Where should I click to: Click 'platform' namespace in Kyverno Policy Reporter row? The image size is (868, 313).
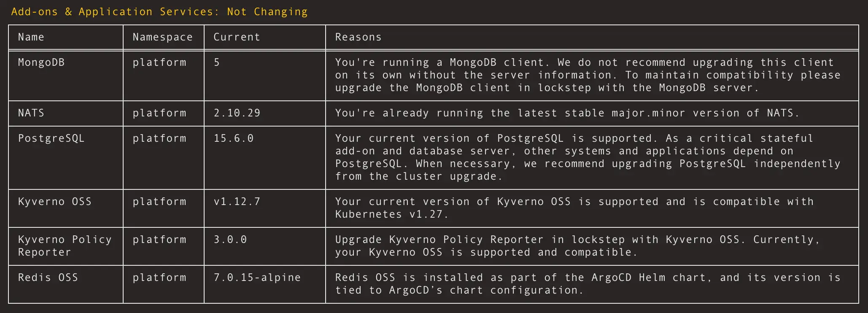click(x=159, y=240)
